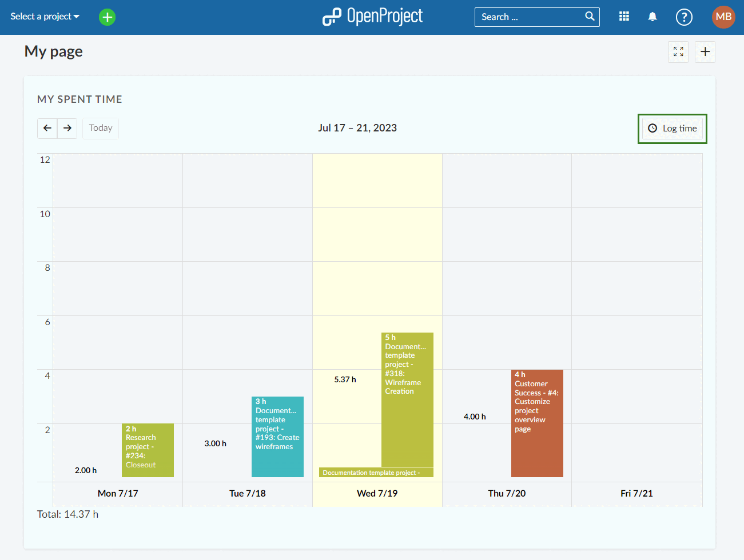Open the notifications bell
The width and height of the screenshot is (744, 560).
click(x=652, y=17)
